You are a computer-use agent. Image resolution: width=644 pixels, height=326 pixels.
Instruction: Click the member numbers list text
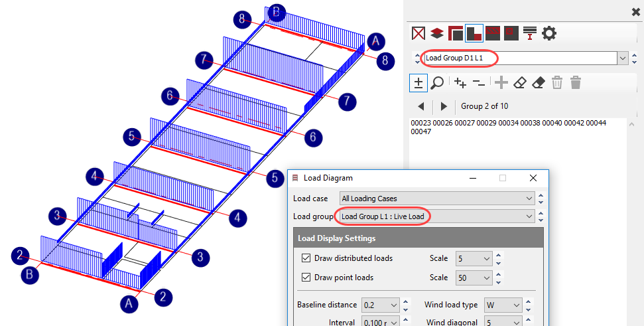509,127
